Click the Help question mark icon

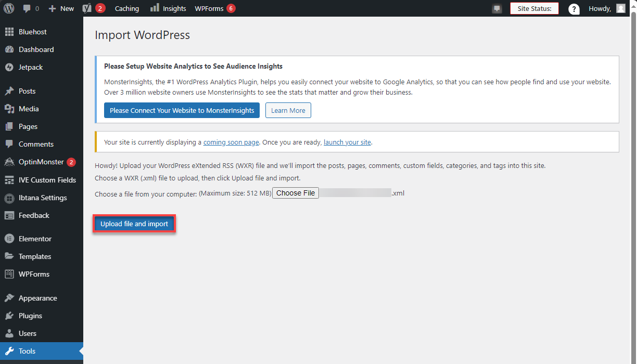574,8
